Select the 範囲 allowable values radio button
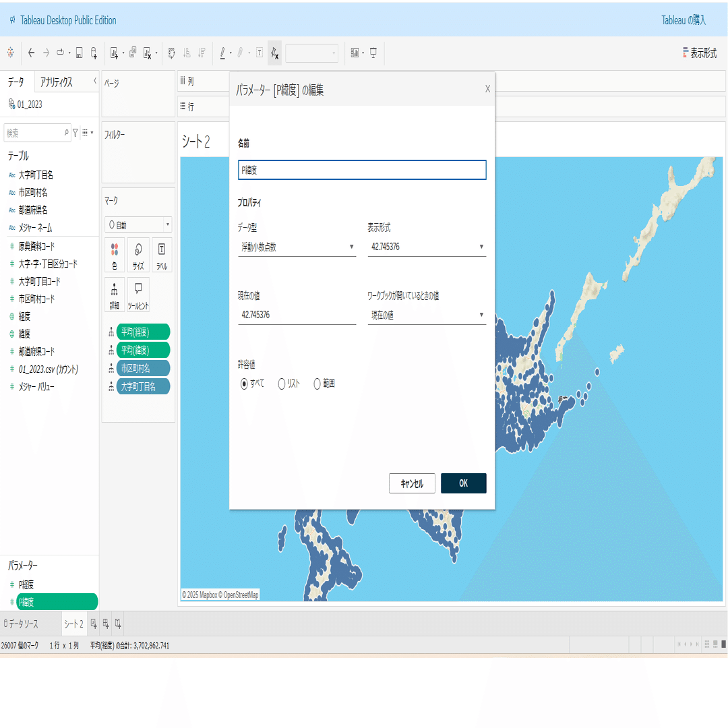Screen dimensions: 728x728 coord(317,383)
